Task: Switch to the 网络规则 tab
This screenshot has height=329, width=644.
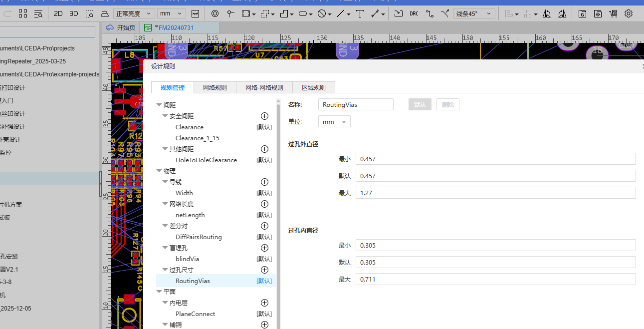Action: click(x=215, y=87)
